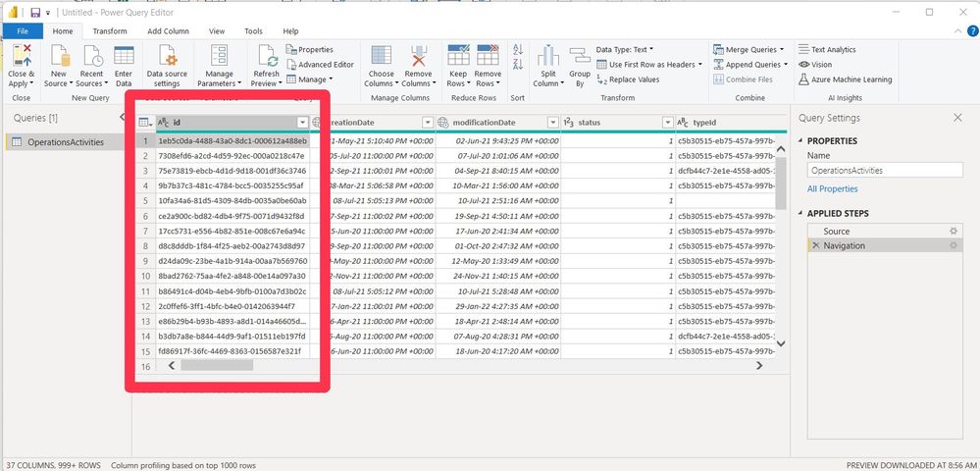Open query Properties
Screen dimensions: 980x471
[x=310, y=49]
